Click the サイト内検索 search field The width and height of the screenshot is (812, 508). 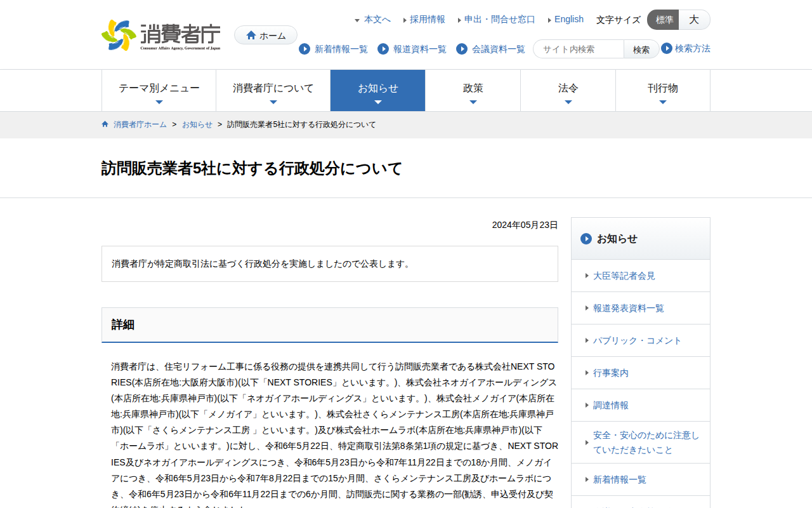[x=579, y=49]
